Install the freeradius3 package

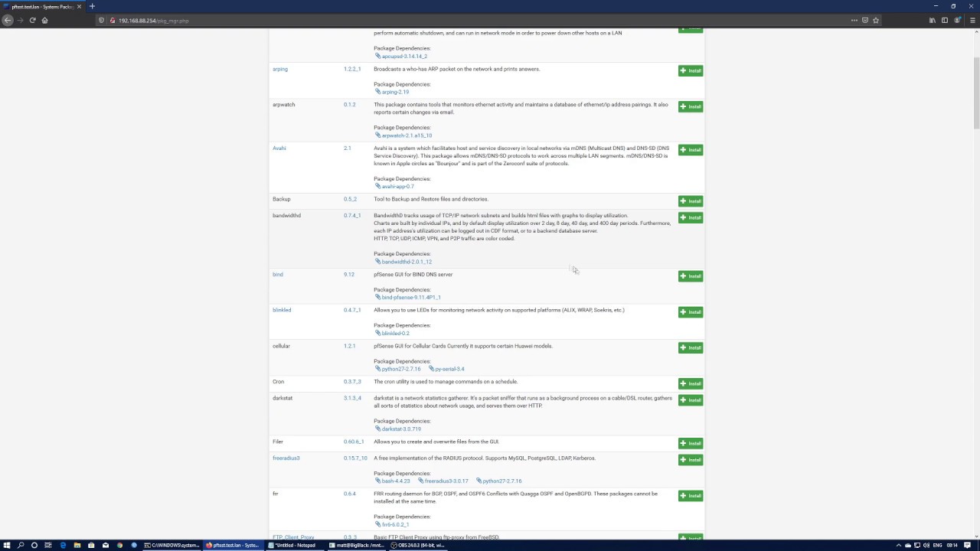pyautogui.click(x=691, y=460)
